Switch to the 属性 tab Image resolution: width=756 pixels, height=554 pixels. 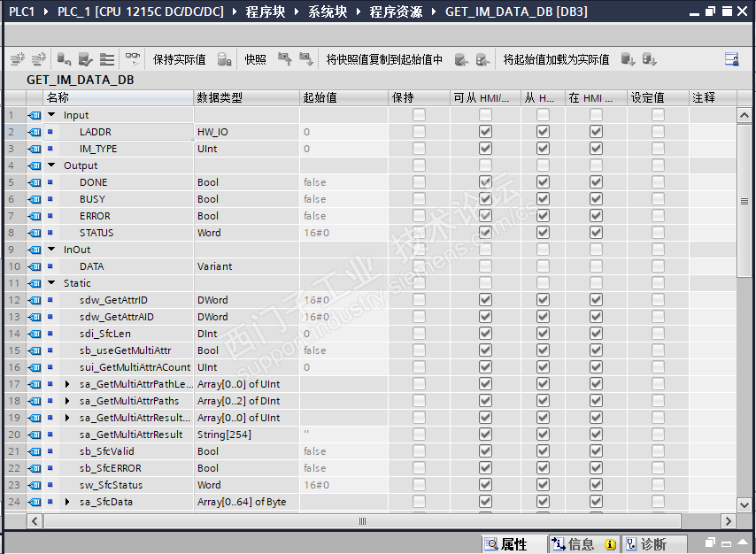tap(514, 544)
